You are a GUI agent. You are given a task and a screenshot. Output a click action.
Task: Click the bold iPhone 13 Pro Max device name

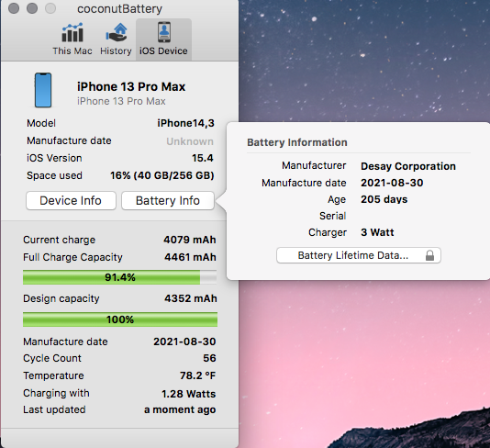(131, 86)
